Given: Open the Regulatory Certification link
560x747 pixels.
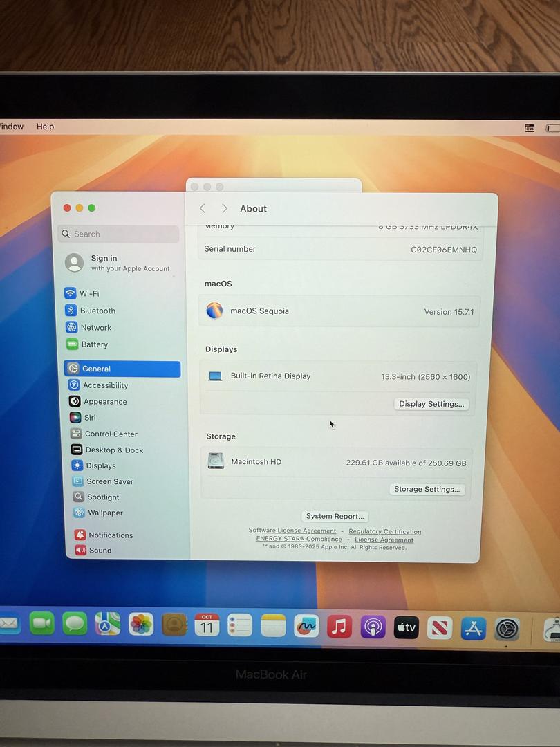Looking at the screenshot, I should (384, 531).
